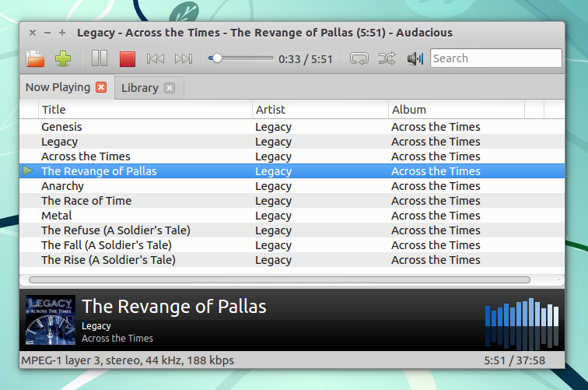Image resolution: width=588 pixels, height=390 pixels.
Task: Click the Legacy album art thumbnail
Action: pos(51,320)
